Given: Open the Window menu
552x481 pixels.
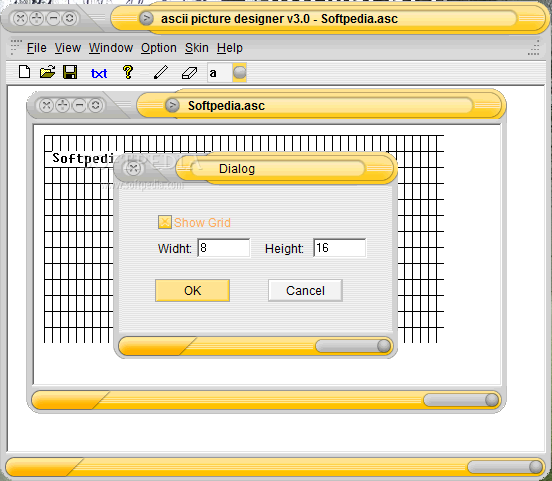Looking at the screenshot, I should point(111,48).
